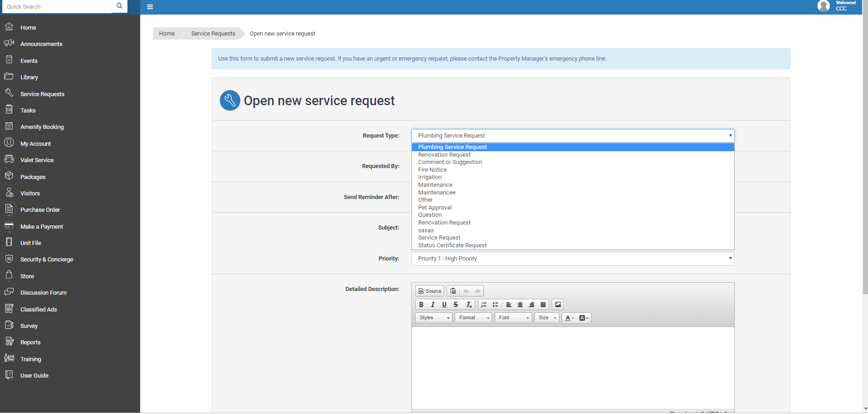This screenshot has width=868, height=414.
Task: Navigate to Service Requests breadcrumb
Action: 213,33
